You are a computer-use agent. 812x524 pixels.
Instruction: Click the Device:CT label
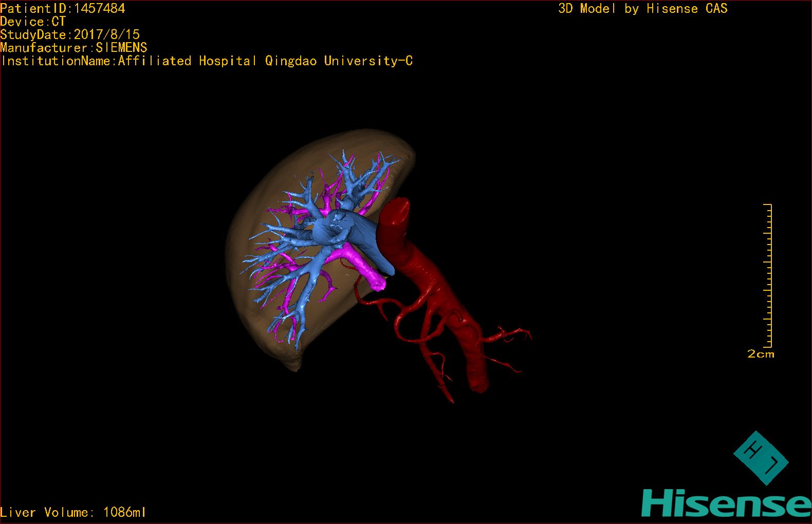33,22
